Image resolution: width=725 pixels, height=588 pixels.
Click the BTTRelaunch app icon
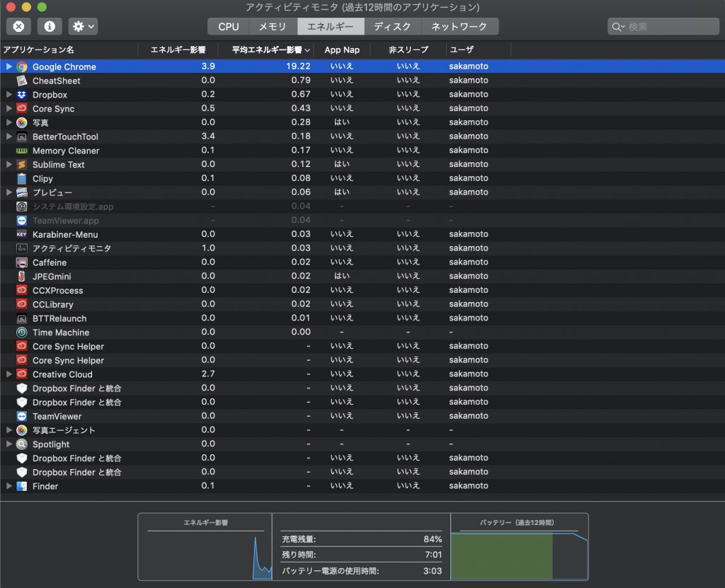(x=22, y=318)
